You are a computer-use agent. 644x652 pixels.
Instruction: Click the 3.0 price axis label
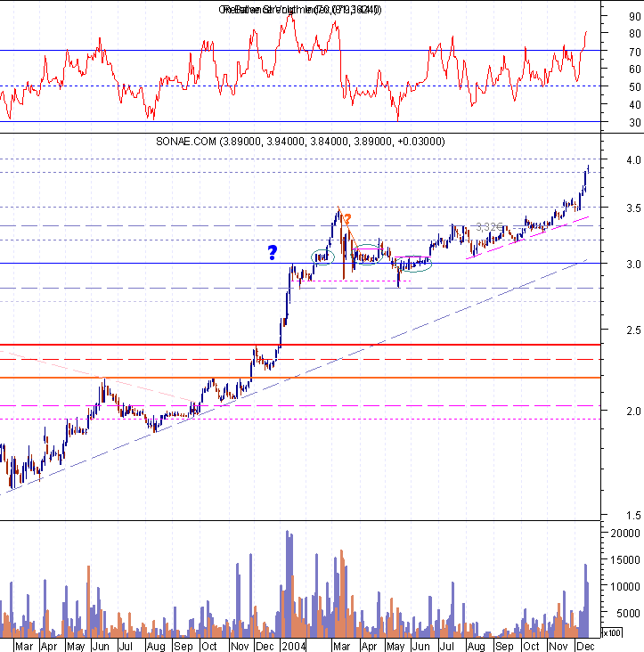pos(633,264)
